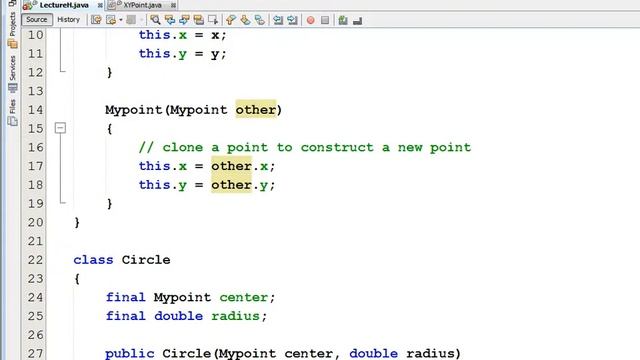Click line number 14 in the gutter
The height and width of the screenshot is (360, 640).
(35, 110)
